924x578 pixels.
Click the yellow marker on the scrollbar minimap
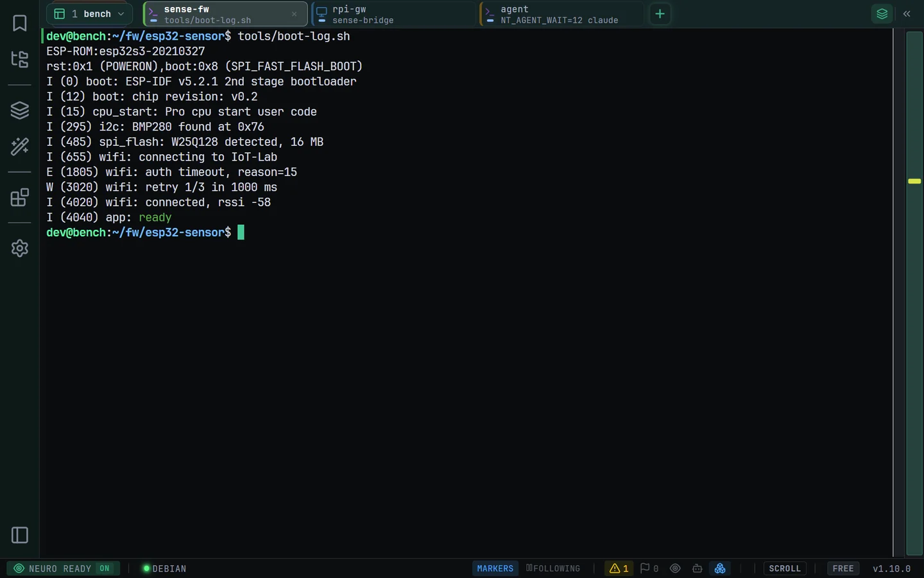click(914, 181)
